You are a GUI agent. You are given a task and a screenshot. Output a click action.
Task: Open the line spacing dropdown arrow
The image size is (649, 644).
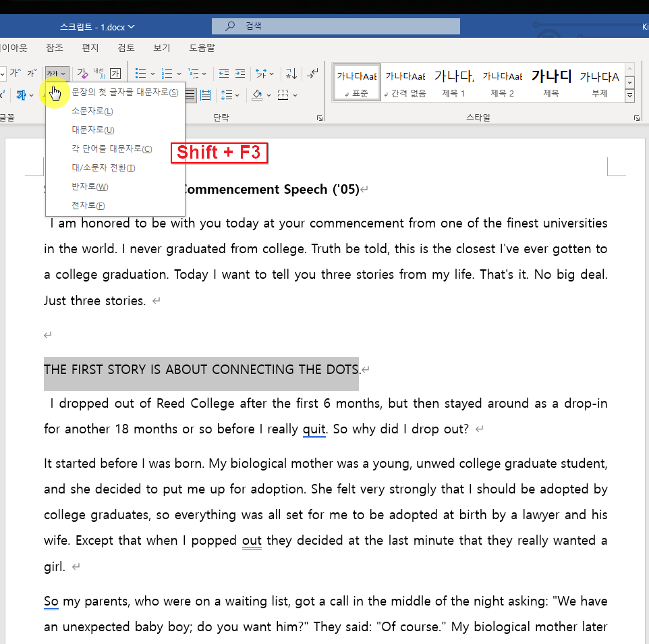pos(237,95)
